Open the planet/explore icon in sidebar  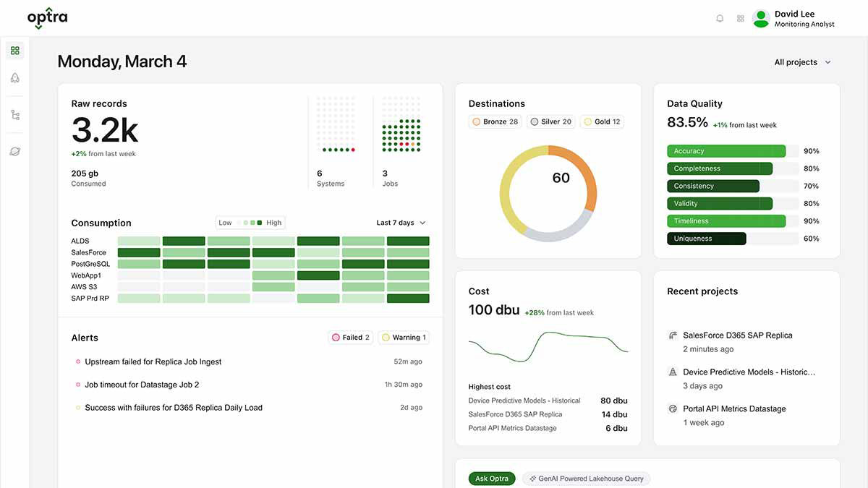[x=14, y=150]
